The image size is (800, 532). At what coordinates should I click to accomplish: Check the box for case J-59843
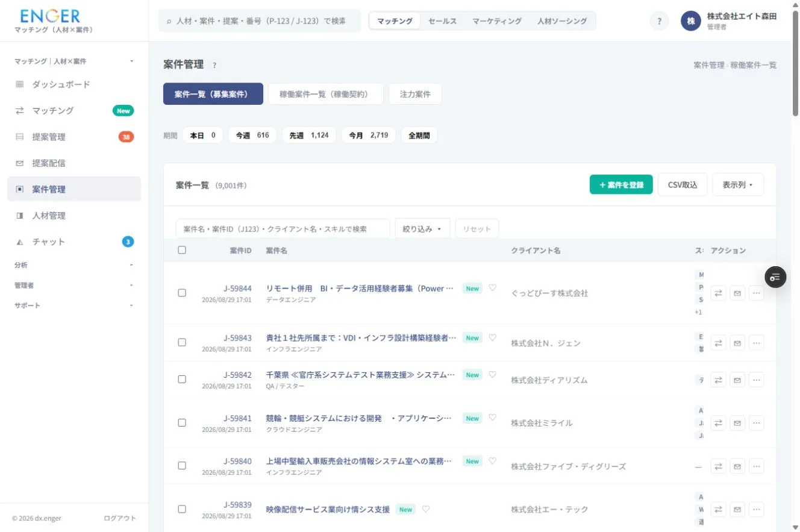coord(182,342)
